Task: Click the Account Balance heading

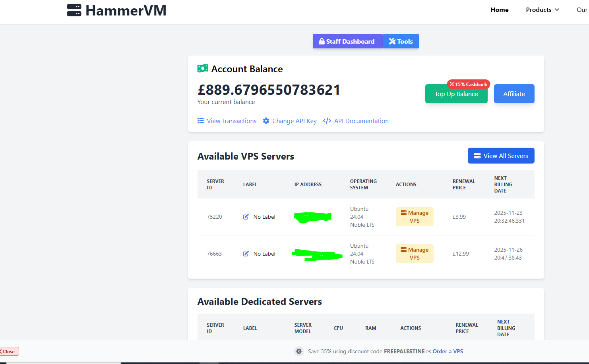Action: click(247, 69)
